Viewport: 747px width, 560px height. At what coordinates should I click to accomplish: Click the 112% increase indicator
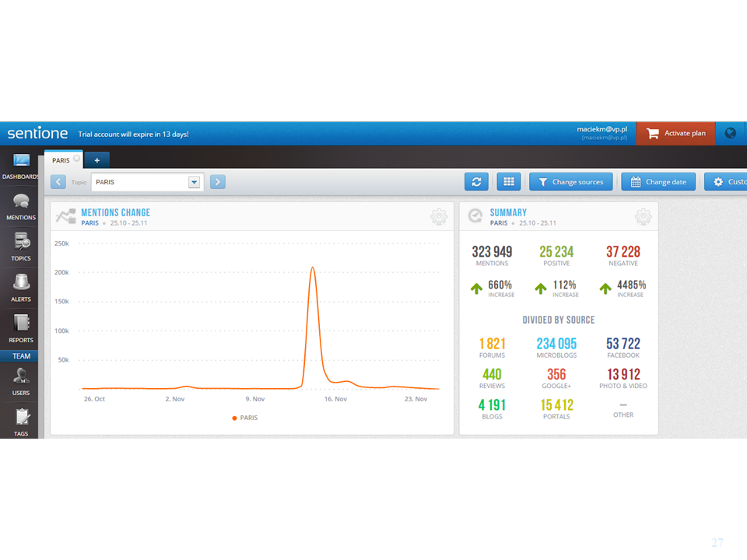[556, 288]
